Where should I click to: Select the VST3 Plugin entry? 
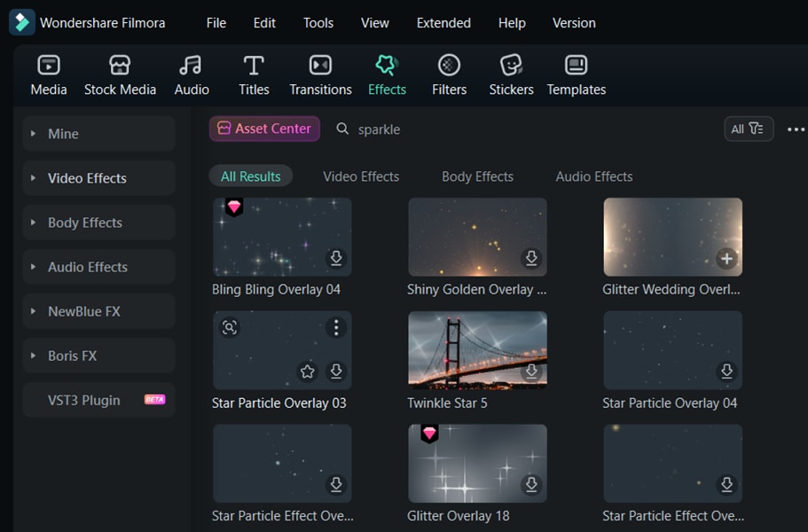click(99, 400)
